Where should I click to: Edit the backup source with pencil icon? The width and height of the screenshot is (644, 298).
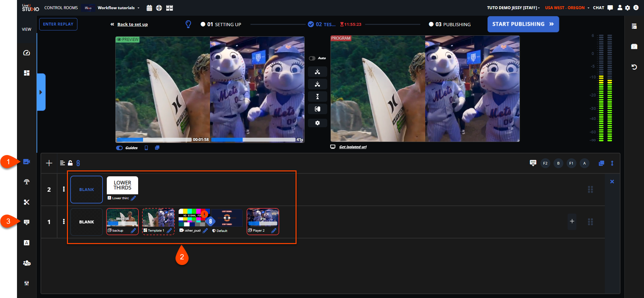pyautogui.click(x=133, y=231)
